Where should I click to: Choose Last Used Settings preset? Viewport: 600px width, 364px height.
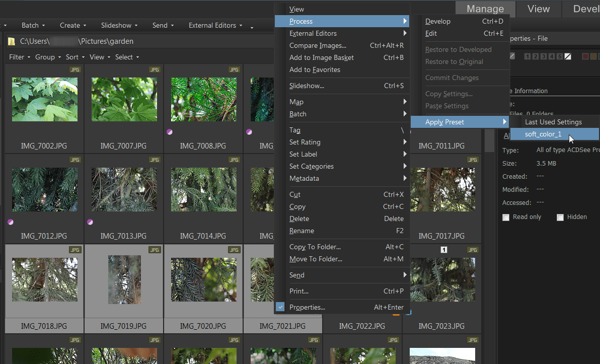(x=555, y=122)
